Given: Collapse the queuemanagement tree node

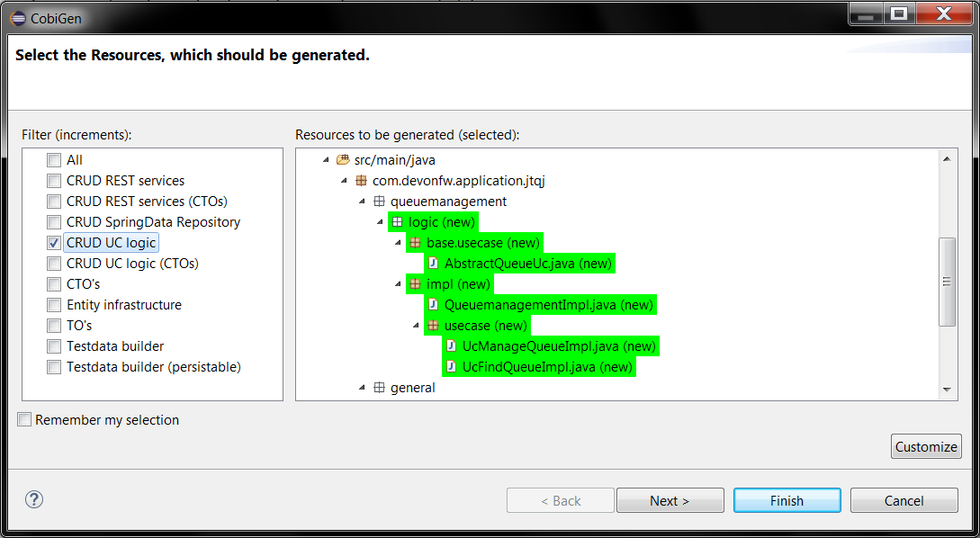Looking at the screenshot, I should tap(363, 202).
